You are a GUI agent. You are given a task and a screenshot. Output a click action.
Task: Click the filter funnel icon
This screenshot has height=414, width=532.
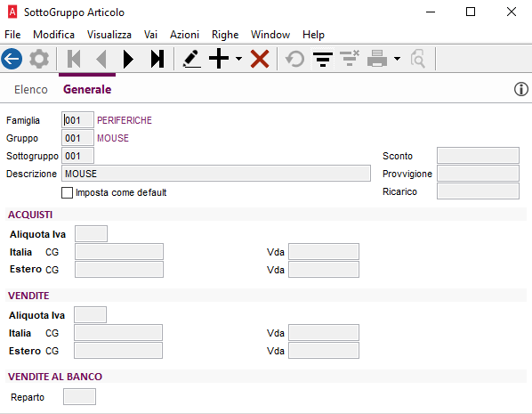pyautogui.click(x=323, y=59)
